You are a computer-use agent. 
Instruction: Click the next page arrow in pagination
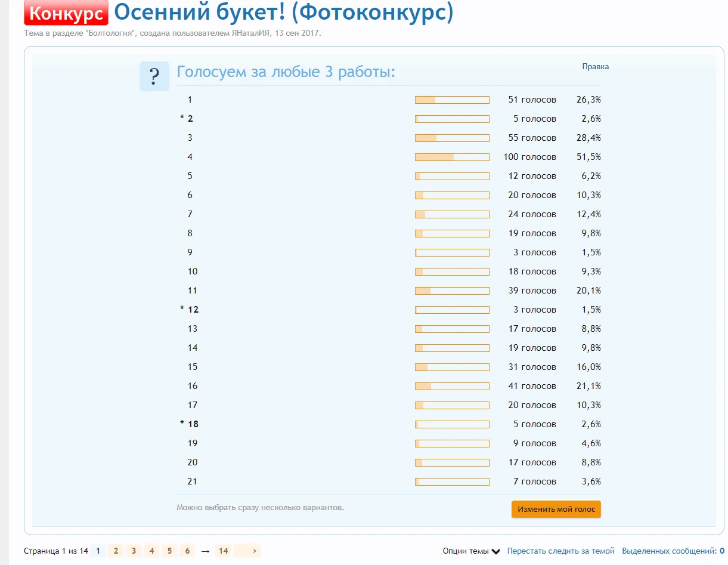pyautogui.click(x=255, y=551)
